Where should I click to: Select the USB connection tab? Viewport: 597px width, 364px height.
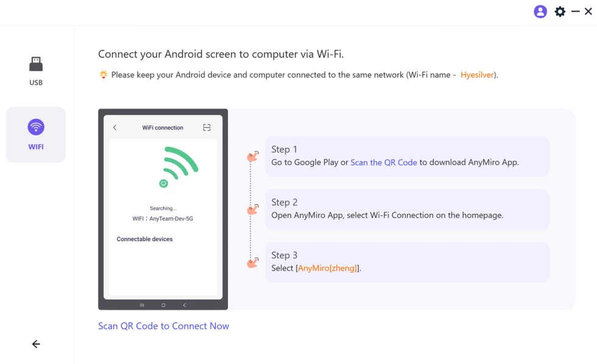(x=36, y=71)
